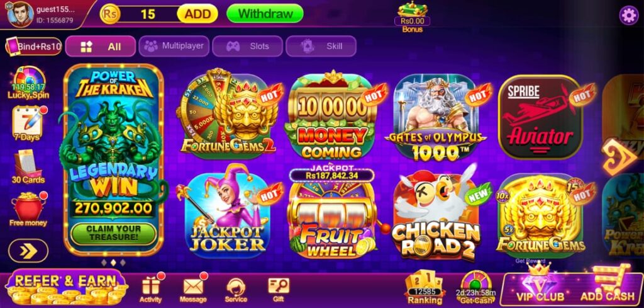Viewport: 644px width, 308px height.
Task: Open the Activity gift box icon
Action: [151, 288]
